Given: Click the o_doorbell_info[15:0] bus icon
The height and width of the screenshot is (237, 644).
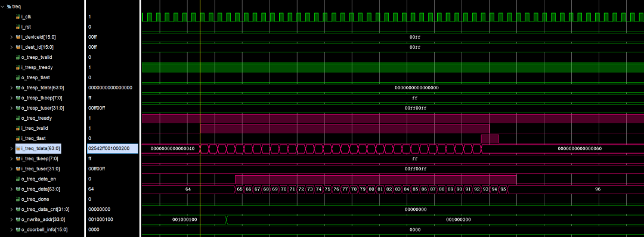Looking at the screenshot, I should pos(18,230).
